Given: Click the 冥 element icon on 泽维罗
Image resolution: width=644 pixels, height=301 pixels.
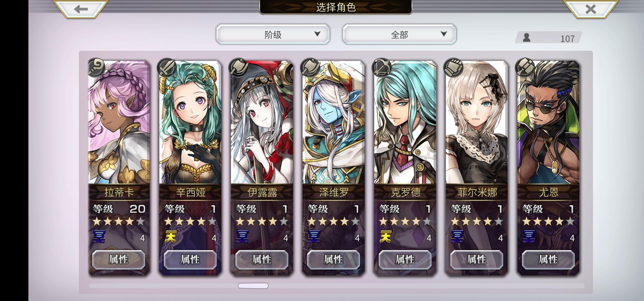Looking at the screenshot, I should (314, 237).
